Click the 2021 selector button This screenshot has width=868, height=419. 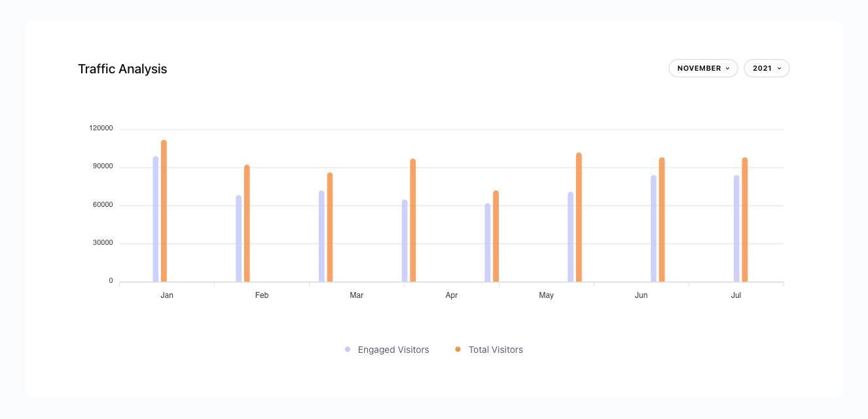(x=766, y=68)
